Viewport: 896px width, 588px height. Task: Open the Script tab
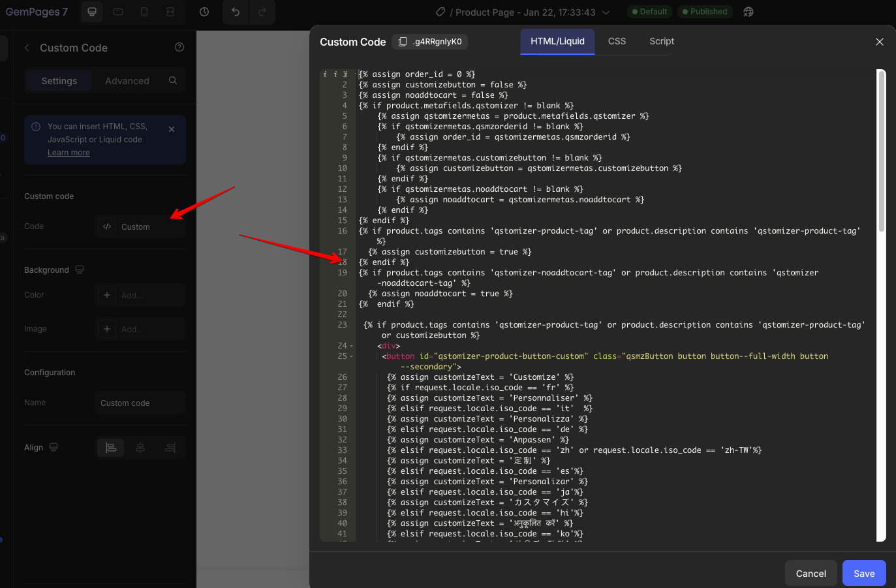[661, 41]
